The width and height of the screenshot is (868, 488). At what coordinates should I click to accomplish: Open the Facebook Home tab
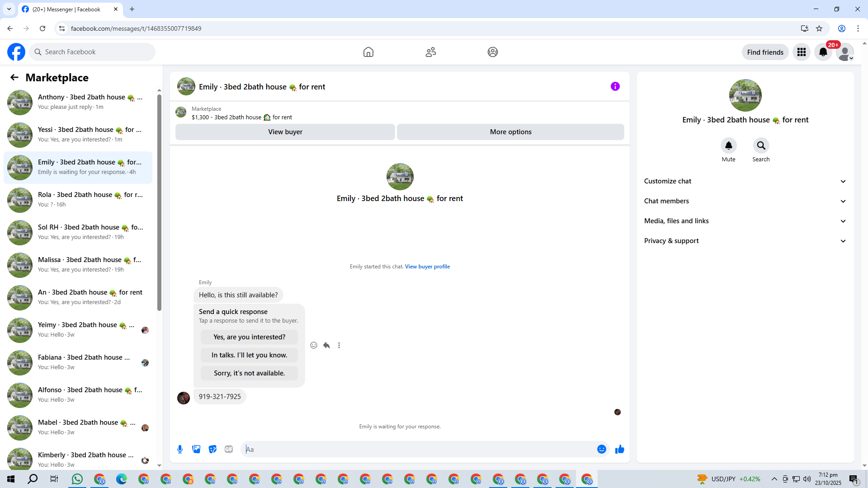(x=368, y=52)
